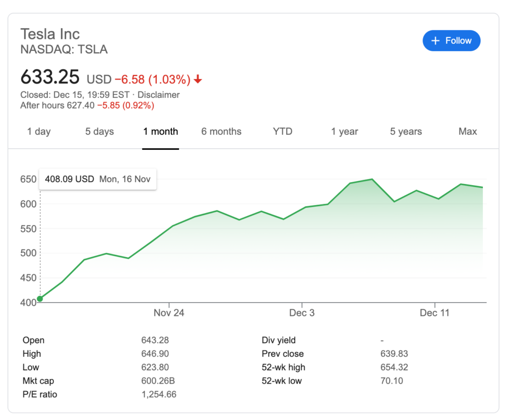
Task: Click the Tesla Inc company title
Action: 50,34
